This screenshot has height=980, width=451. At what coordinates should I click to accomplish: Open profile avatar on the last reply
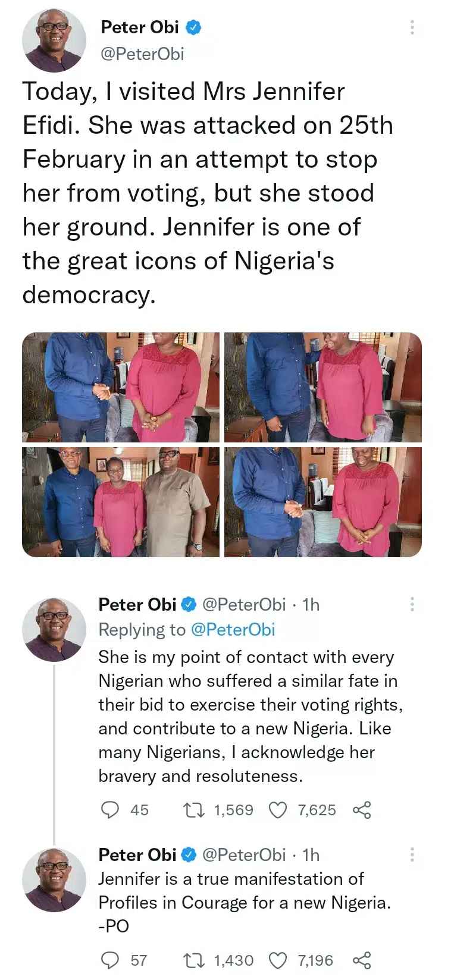54,880
